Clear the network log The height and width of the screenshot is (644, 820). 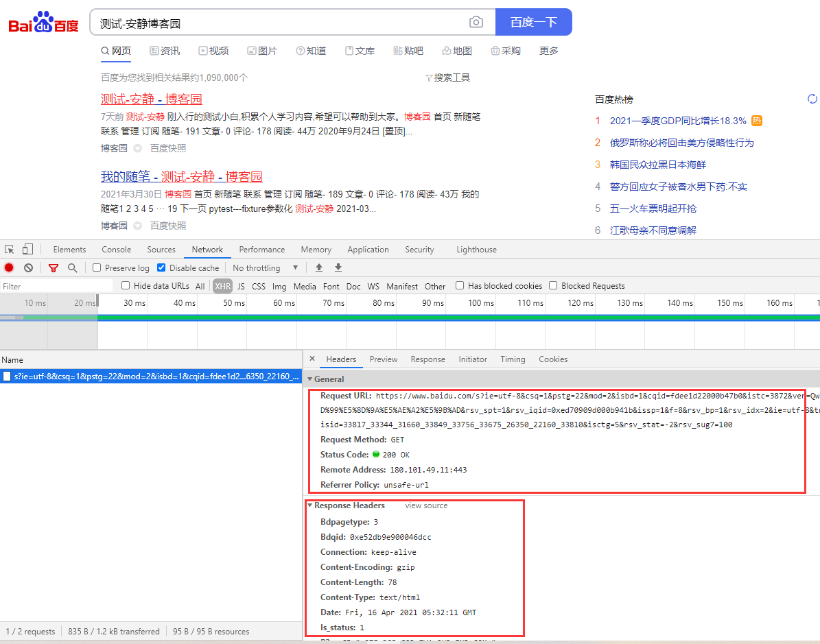pos(28,267)
